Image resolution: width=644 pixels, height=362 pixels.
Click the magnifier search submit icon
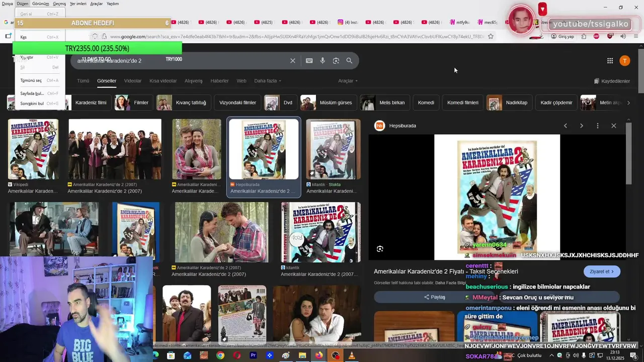click(349, 60)
